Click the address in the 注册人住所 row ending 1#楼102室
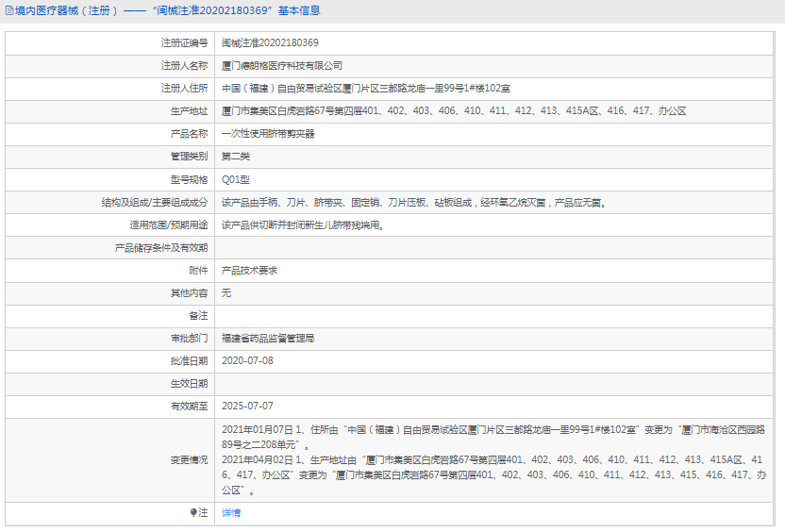 coord(366,88)
